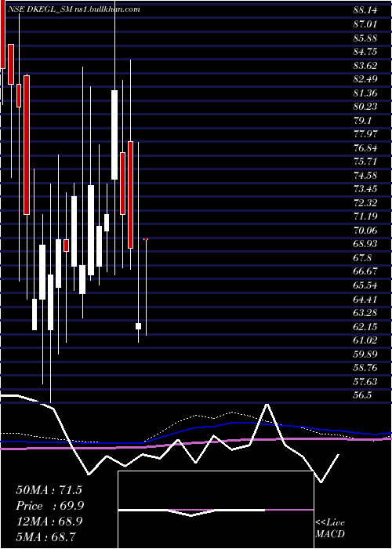This screenshot has width=392, height=549.
Task: Select the 73.45 price axis label
Action: click(365, 189)
